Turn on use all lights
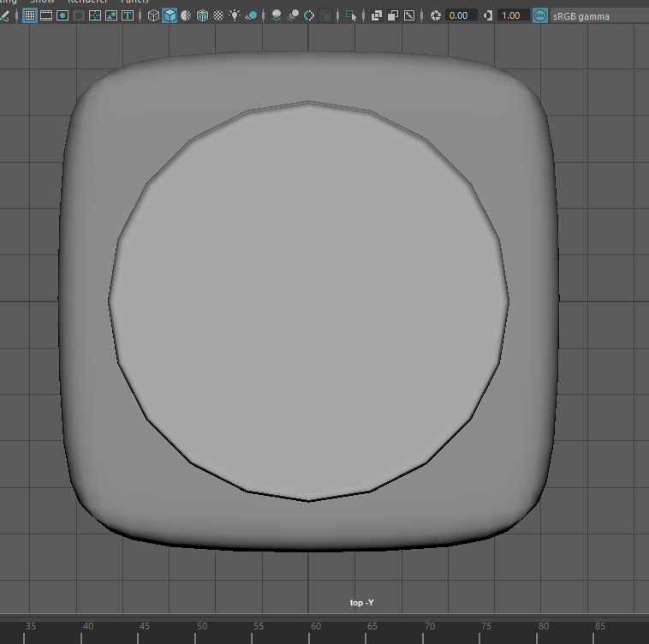Screen dimensions: 649x644 click(x=235, y=15)
